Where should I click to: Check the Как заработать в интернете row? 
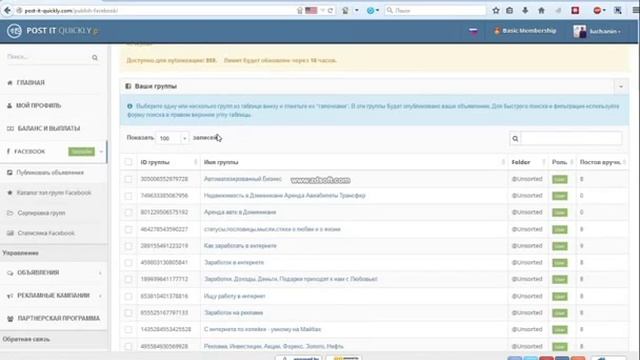129,246
